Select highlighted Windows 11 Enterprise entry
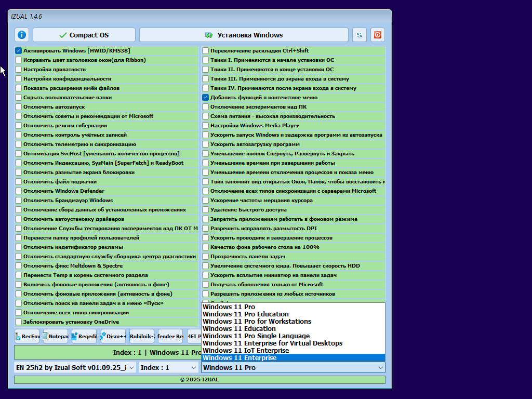 point(293,358)
